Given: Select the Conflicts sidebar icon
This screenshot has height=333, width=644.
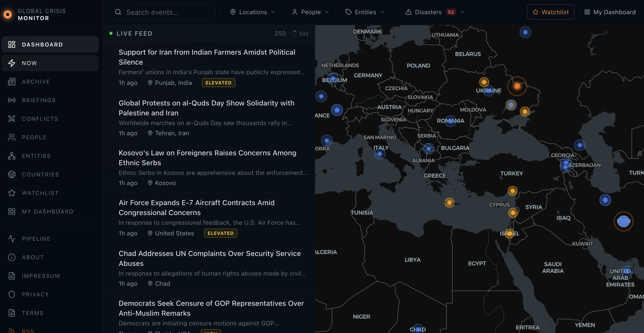Looking at the screenshot, I should [x=11, y=118].
